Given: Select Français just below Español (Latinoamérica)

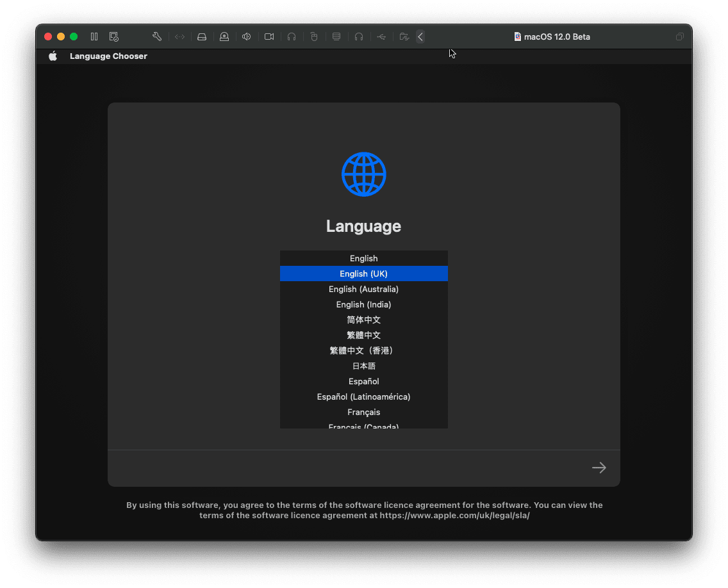Looking at the screenshot, I should click(x=364, y=412).
